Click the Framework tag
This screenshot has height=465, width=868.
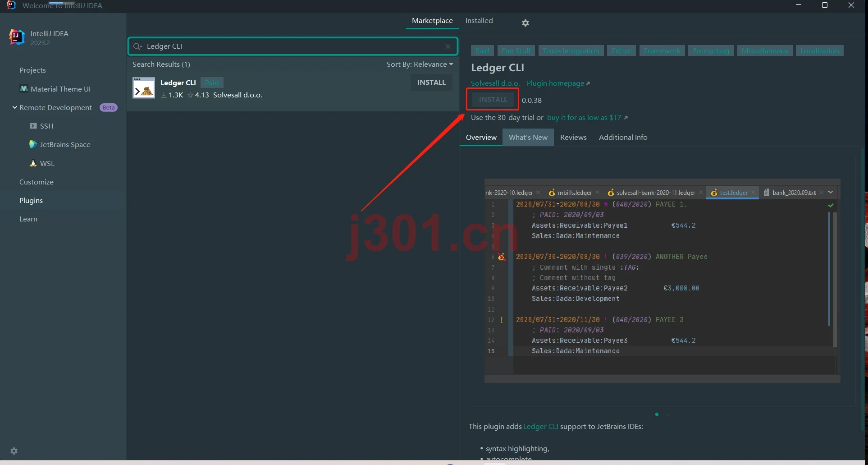pos(662,51)
